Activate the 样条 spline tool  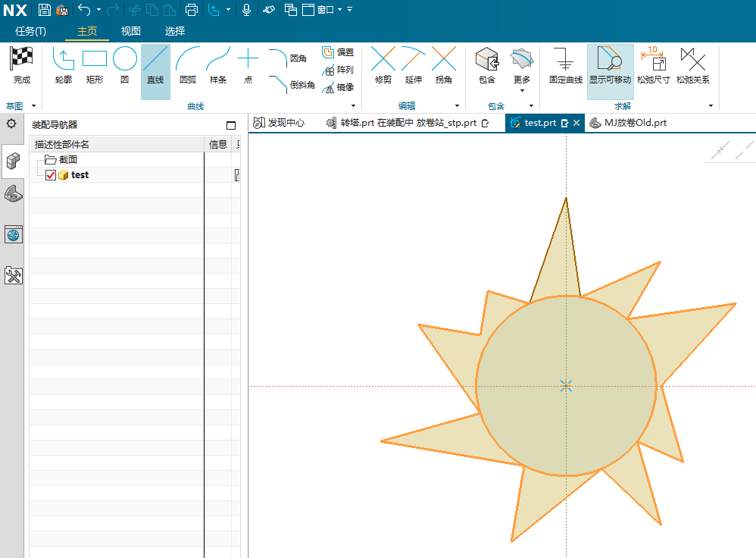click(x=218, y=66)
